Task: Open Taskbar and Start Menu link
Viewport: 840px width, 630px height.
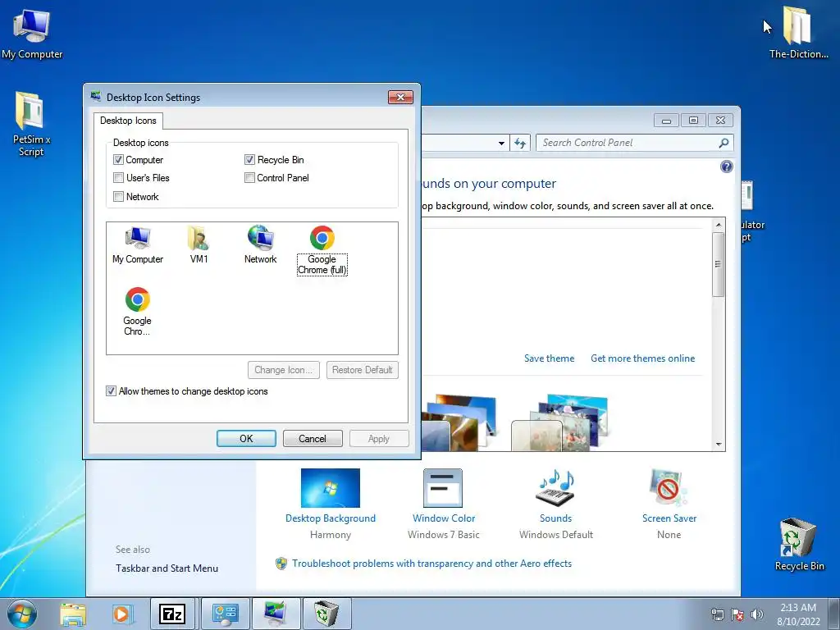Action: click(167, 568)
